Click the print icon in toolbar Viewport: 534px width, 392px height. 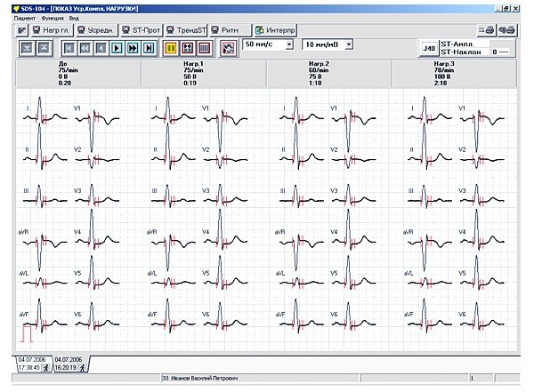pos(486,30)
